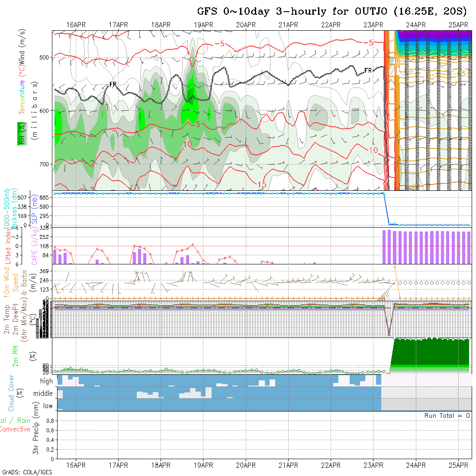
Task: Click the bottom axis date label 16APR
Action: 76,465
